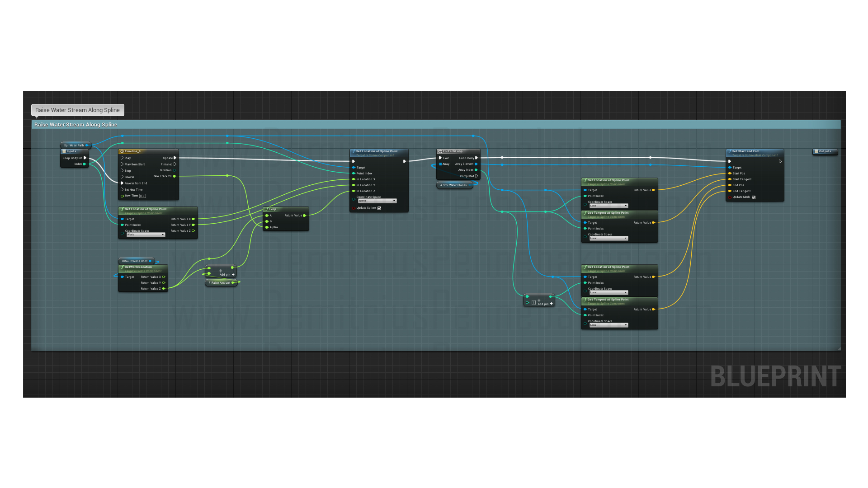Click the Reverse from End exec pin

[122, 183]
